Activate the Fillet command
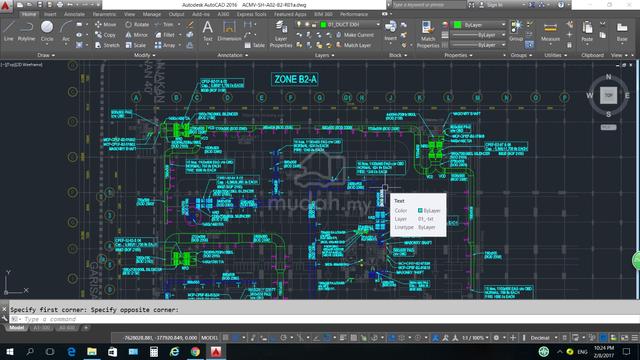 pyautogui.click(x=165, y=35)
